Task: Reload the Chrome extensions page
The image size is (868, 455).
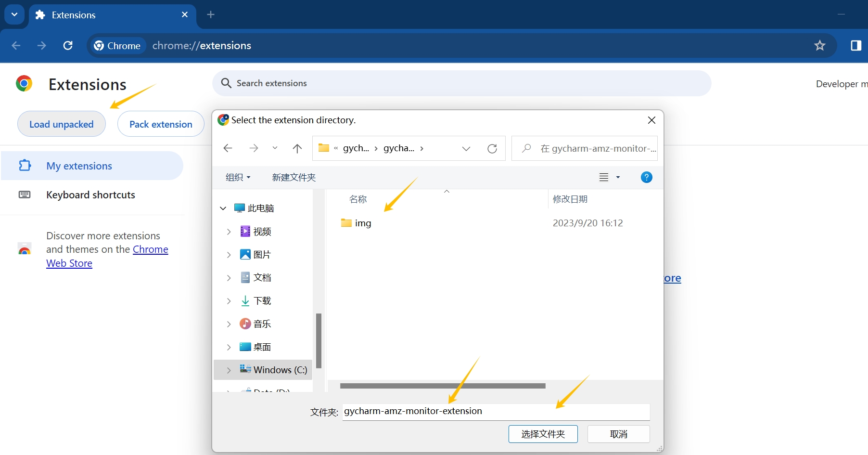Action: click(68, 46)
